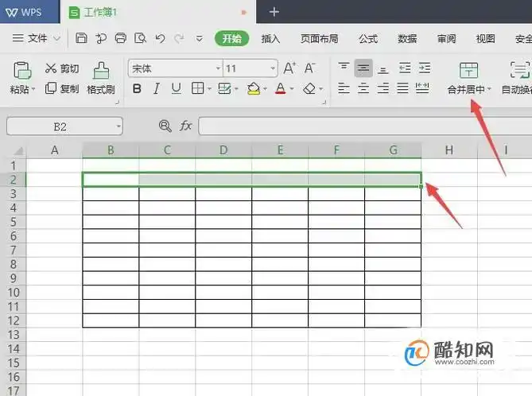The height and width of the screenshot is (396, 532).
Task: Align text to top icon
Action: 344,67
